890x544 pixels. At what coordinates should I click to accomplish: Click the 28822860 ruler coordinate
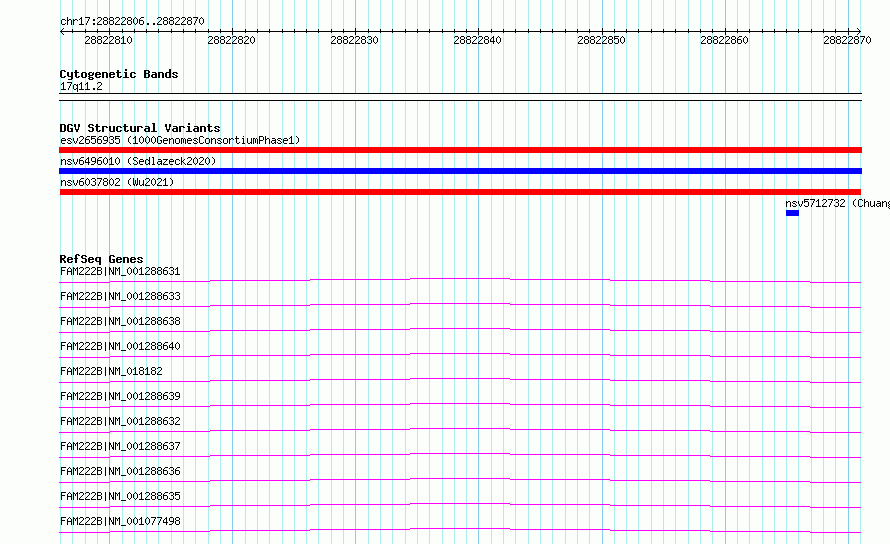(x=724, y=40)
